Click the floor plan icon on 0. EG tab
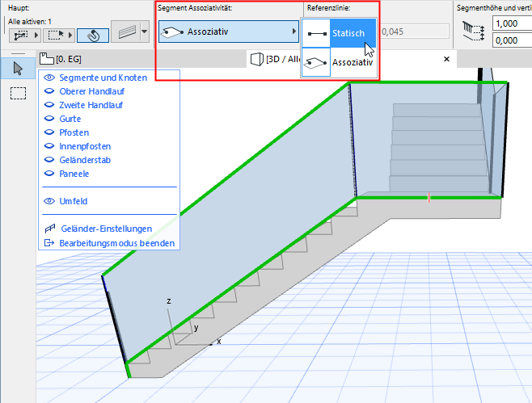 [x=46, y=59]
